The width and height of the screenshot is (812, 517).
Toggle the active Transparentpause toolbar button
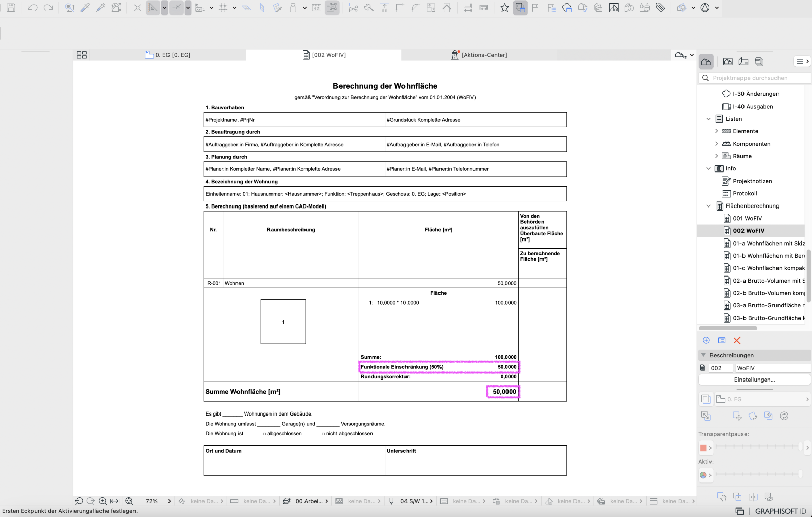[520, 8]
